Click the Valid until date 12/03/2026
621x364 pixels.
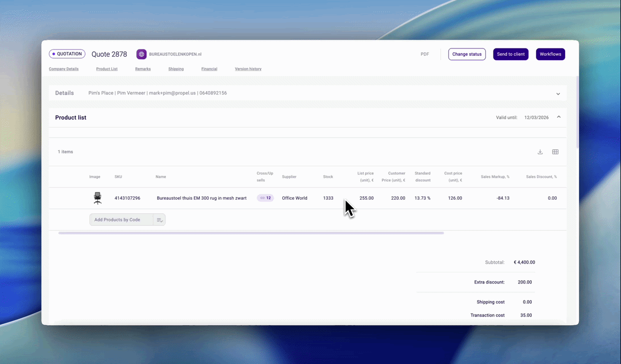click(536, 118)
